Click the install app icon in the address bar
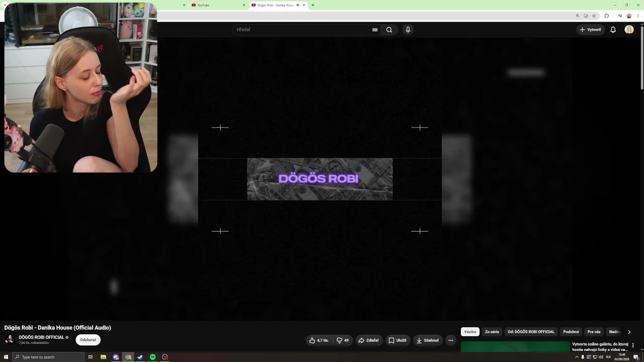 coord(586,16)
